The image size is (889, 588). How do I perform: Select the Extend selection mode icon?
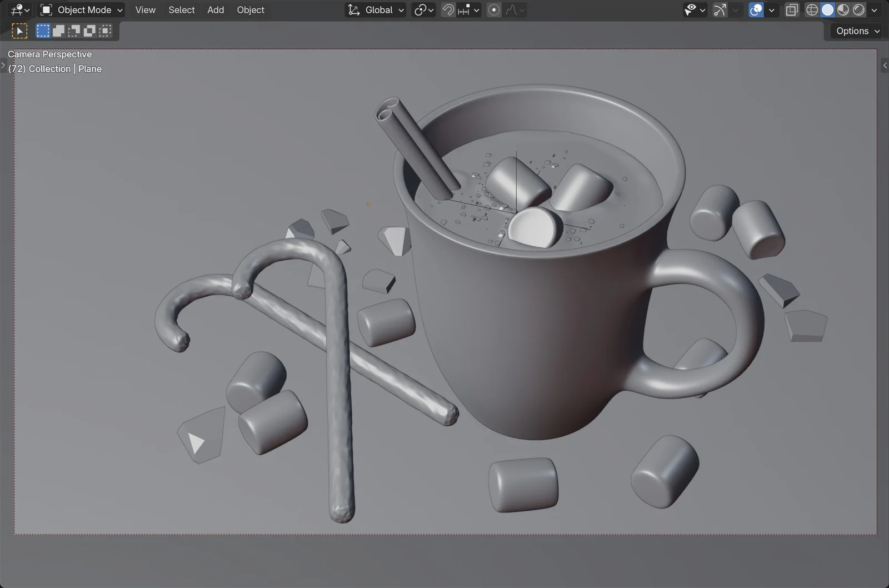58,31
